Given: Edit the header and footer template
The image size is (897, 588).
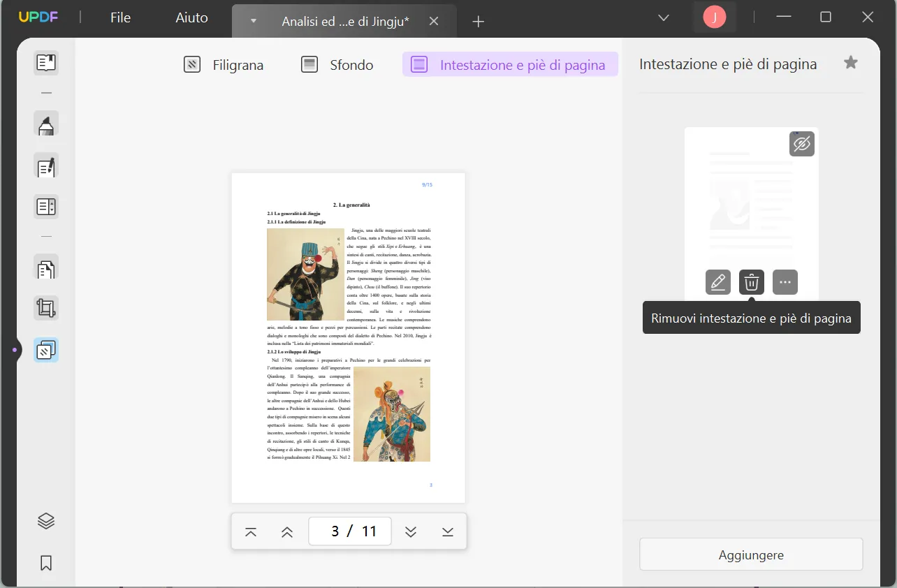Looking at the screenshot, I should (717, 282).
